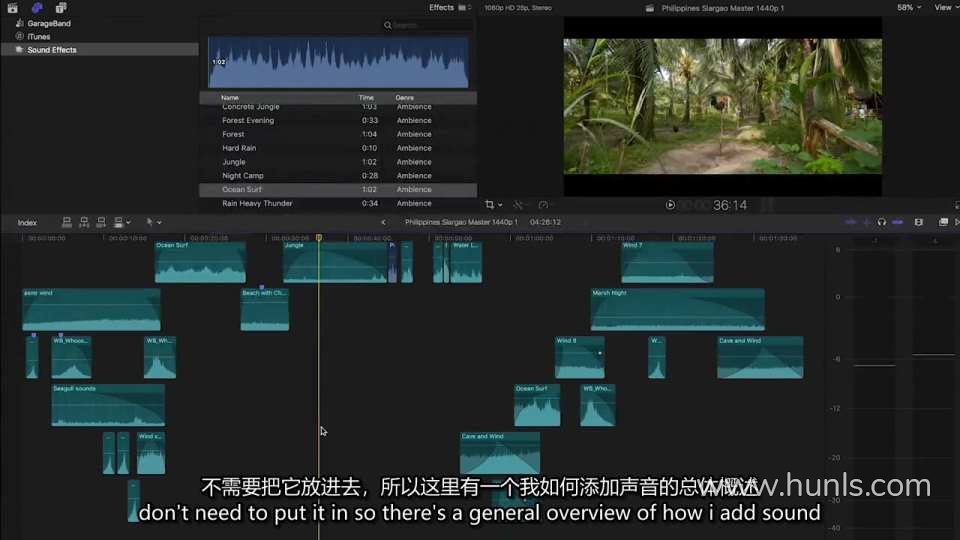
Task: Open the retime speedometer menu
Action: pyautogui.click(x=544, y=204)
